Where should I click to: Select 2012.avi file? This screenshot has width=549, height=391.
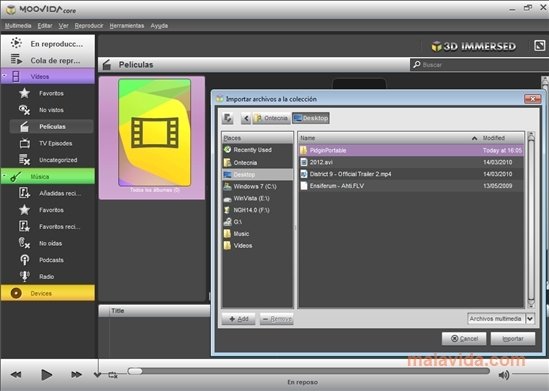[411, 162]
